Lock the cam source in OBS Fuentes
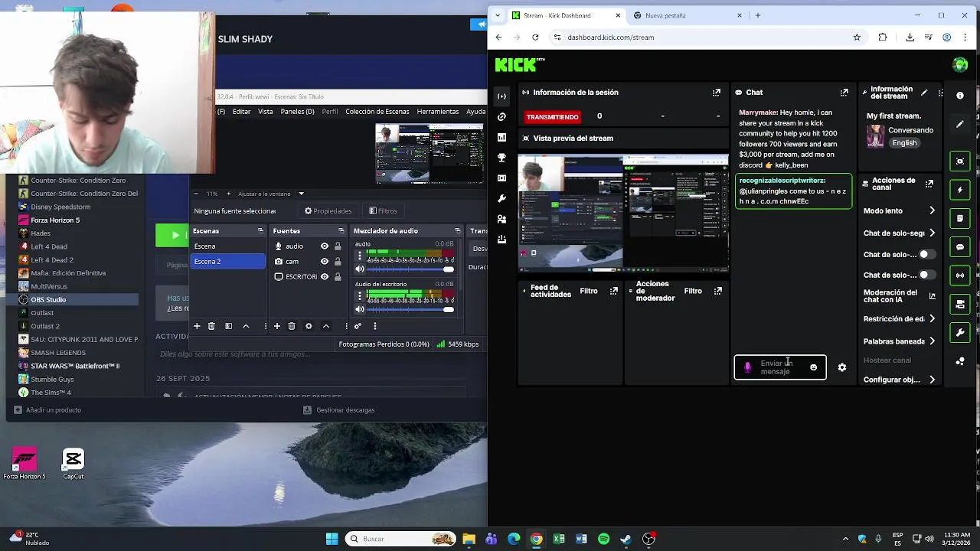 coord(338,262)
